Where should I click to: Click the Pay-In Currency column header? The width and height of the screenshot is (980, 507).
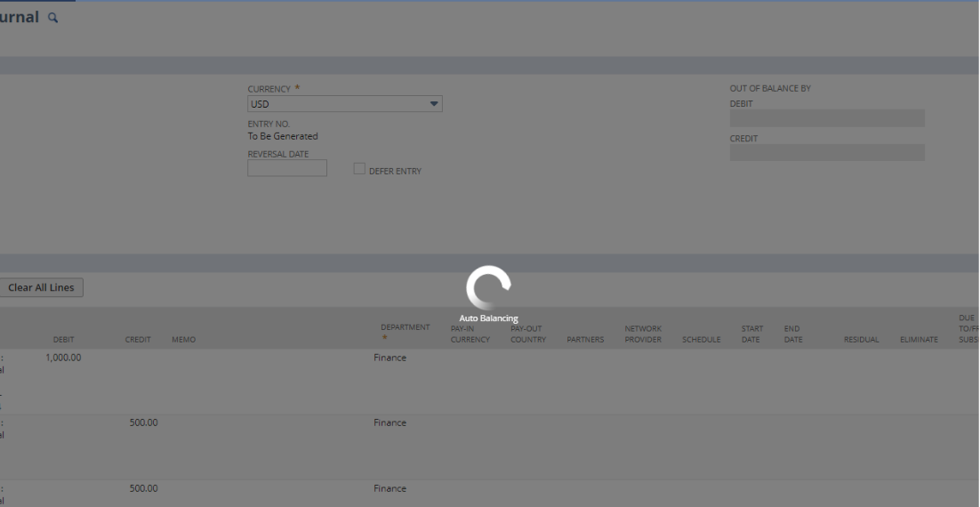(470, 334)
